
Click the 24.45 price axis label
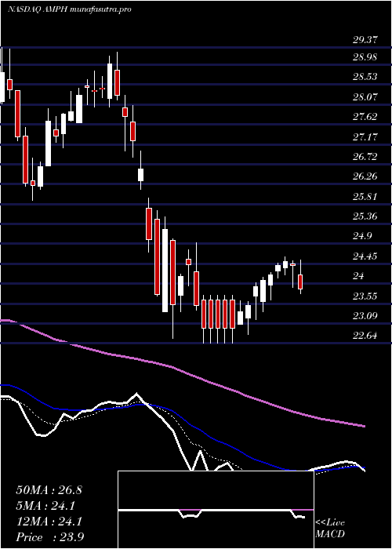point(365,256)
